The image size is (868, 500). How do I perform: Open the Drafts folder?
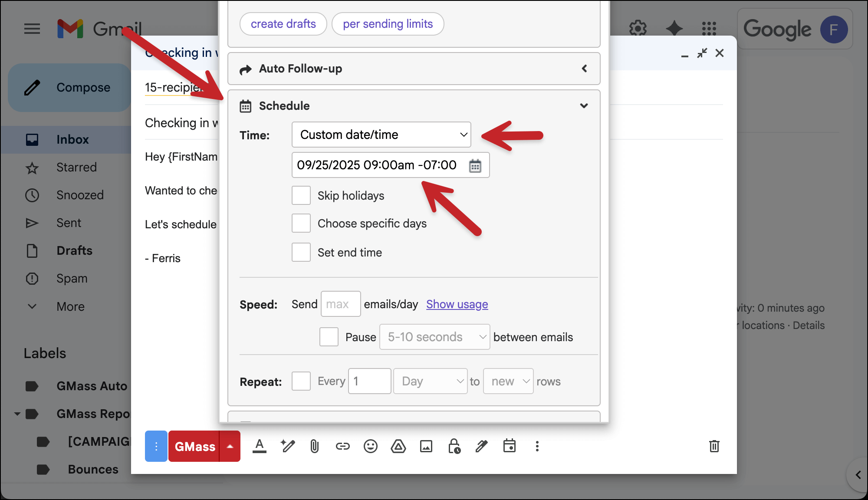point(74,251)
